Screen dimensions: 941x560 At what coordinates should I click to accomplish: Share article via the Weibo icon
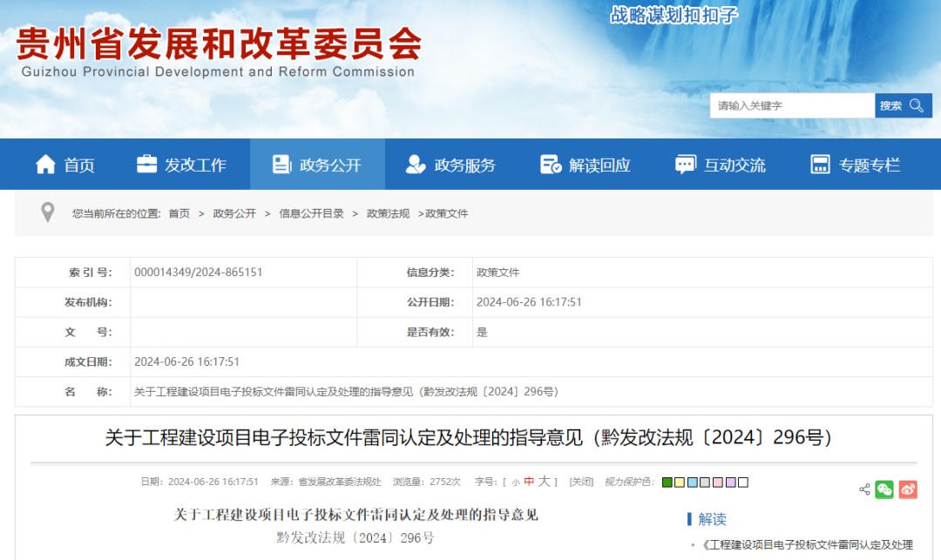(908, 489)
